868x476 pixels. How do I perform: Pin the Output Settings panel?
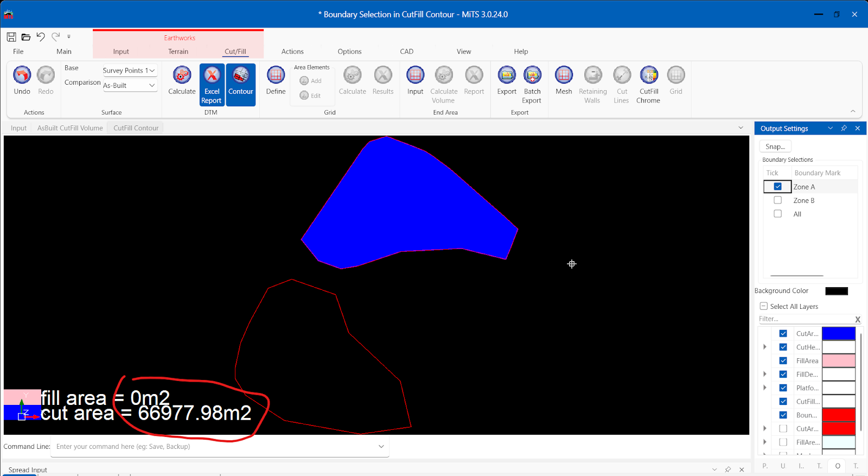pos(844,128)
